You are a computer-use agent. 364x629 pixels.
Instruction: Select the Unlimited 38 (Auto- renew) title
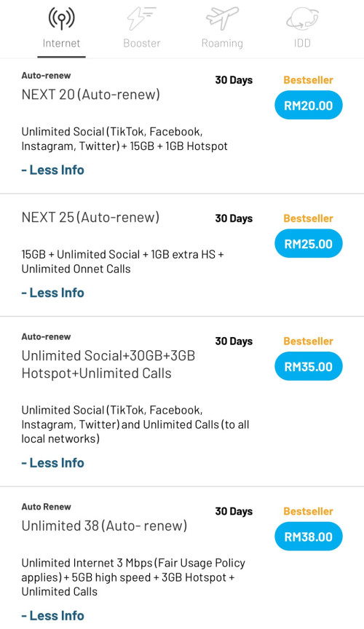104,526
